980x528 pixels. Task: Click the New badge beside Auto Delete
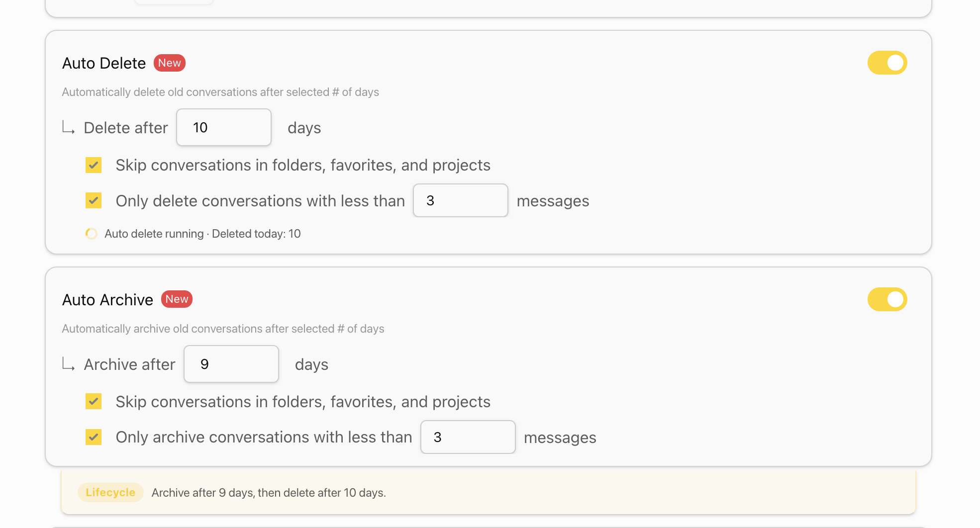[170, 63]
